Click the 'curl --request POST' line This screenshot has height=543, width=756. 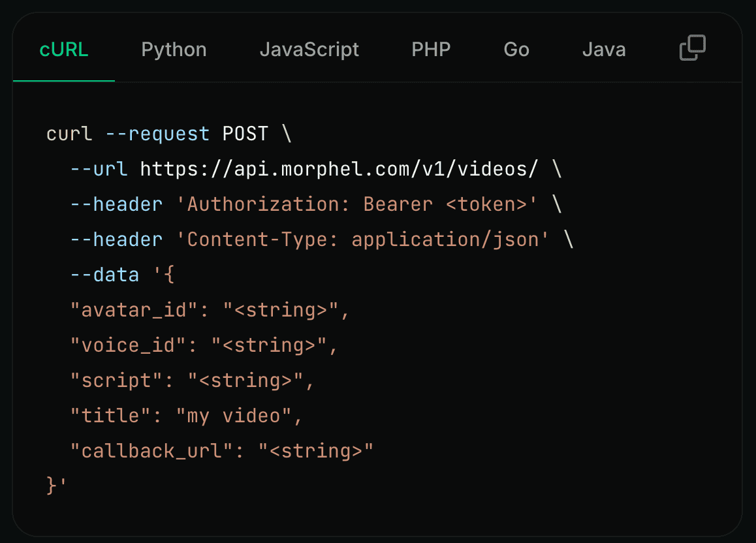pyautogui.click(x=169, y=134)
